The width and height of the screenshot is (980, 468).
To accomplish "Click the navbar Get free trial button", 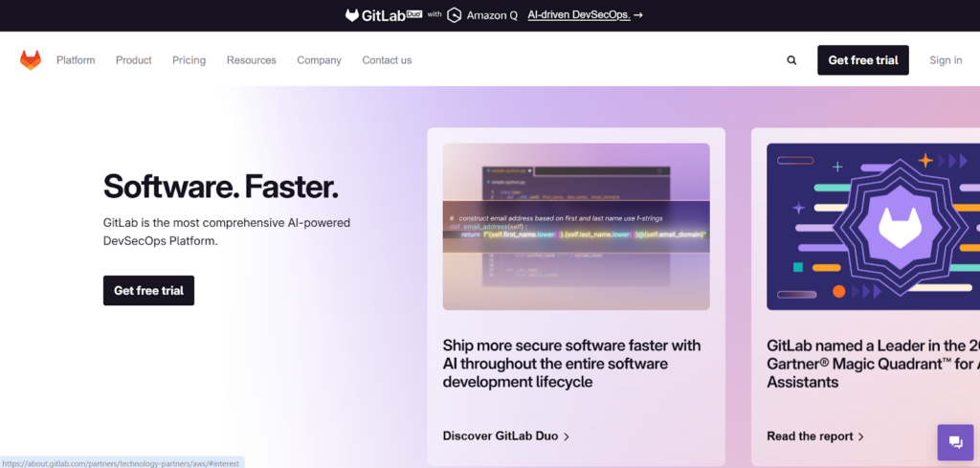I will coord(863,60).
